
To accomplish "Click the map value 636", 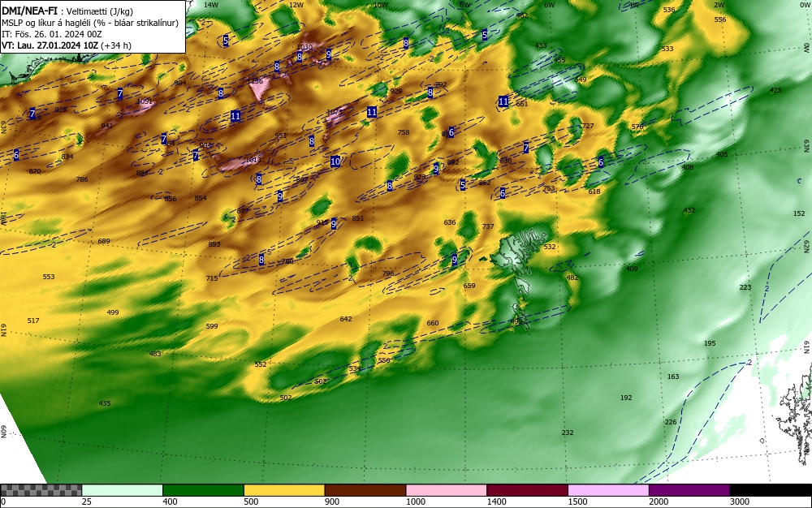I will 450,222.
